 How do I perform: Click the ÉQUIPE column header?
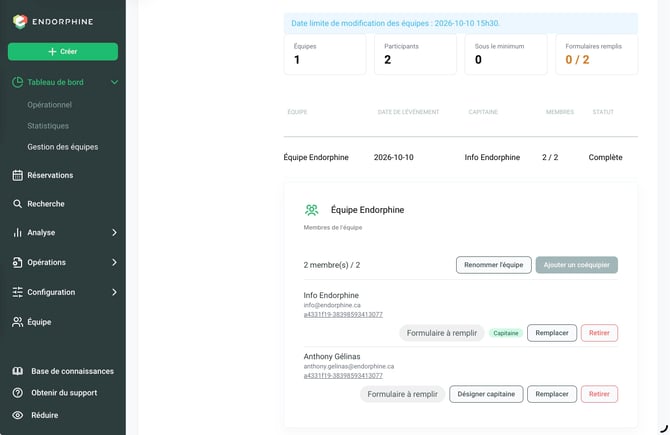coord(297,112)
